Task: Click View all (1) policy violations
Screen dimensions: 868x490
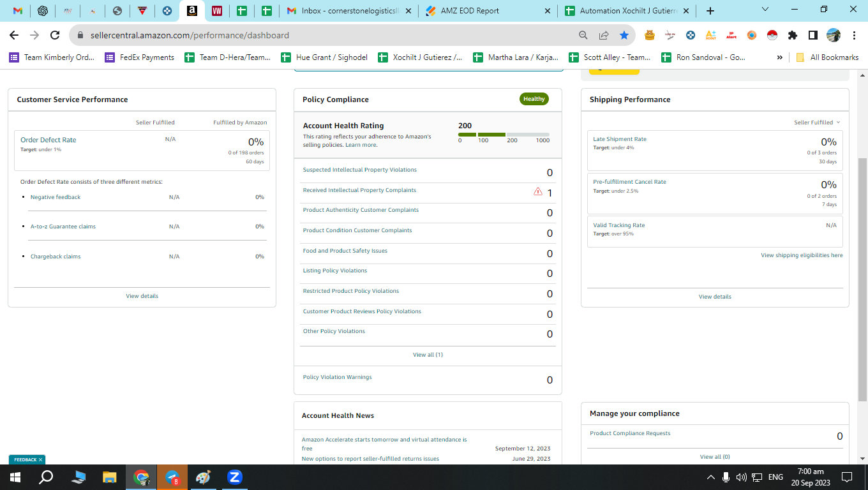Action: pos(428,355)
